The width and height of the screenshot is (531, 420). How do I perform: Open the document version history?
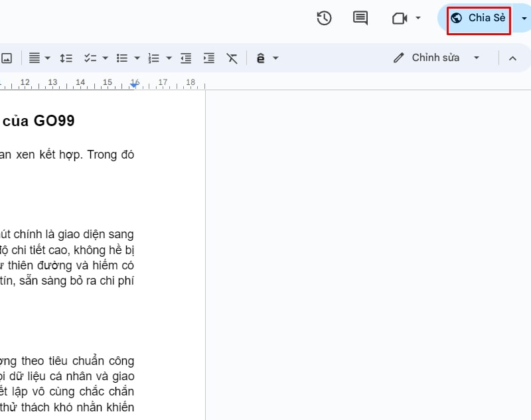[324, 18]
